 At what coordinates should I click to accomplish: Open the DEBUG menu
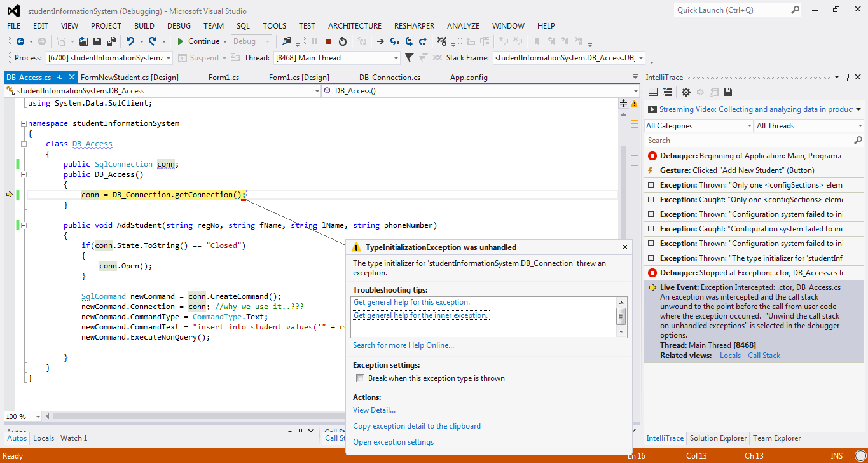(x=179, y=26)
